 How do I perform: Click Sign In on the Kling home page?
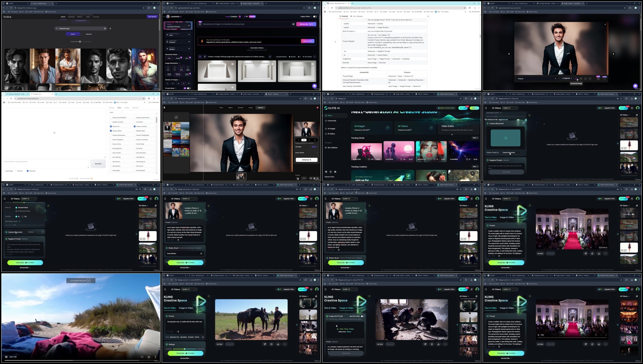click(474, 108)
